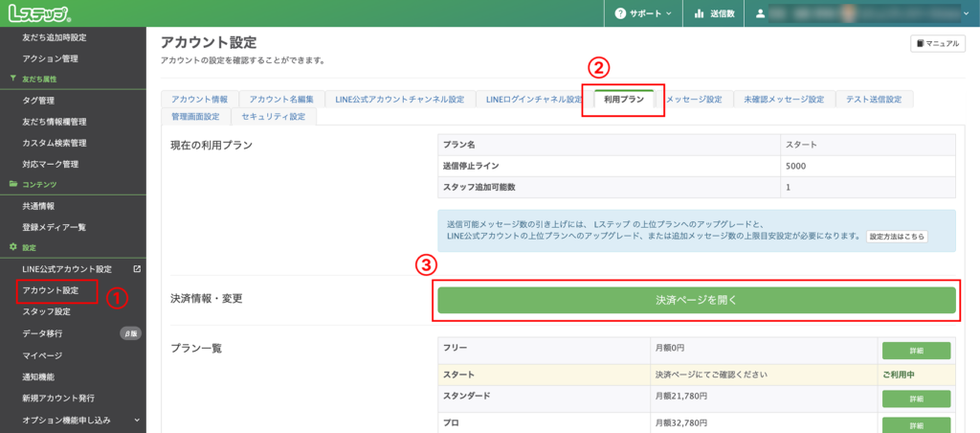Open the account dropdown arrow at top right
This screenshot has height=433, width=980.
pyautogui.click(x=966, y=13)
